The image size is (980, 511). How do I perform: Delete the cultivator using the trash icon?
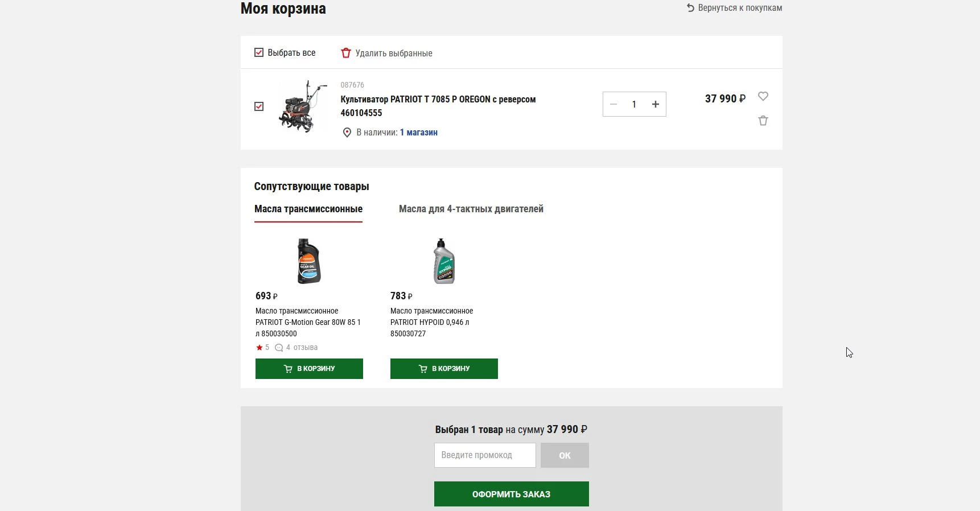coord(763,121)
